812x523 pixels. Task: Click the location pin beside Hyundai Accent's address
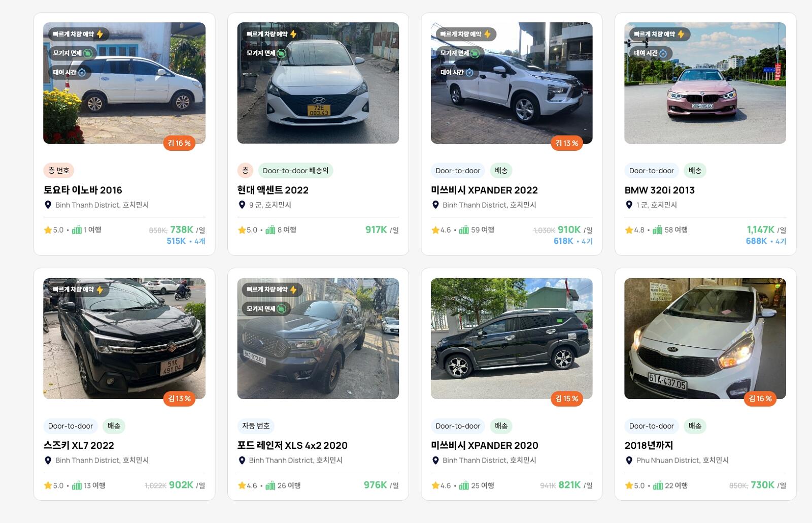point(242,205)
